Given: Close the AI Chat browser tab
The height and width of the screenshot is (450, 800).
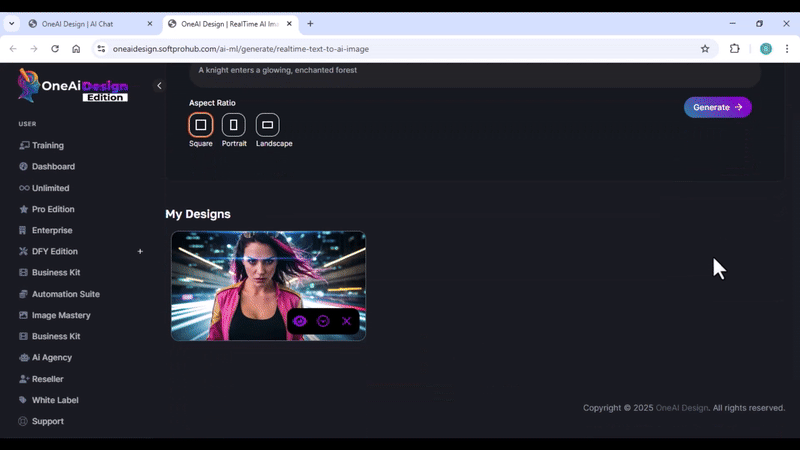Looking at the screenshot, I should [x=149, y=24].
